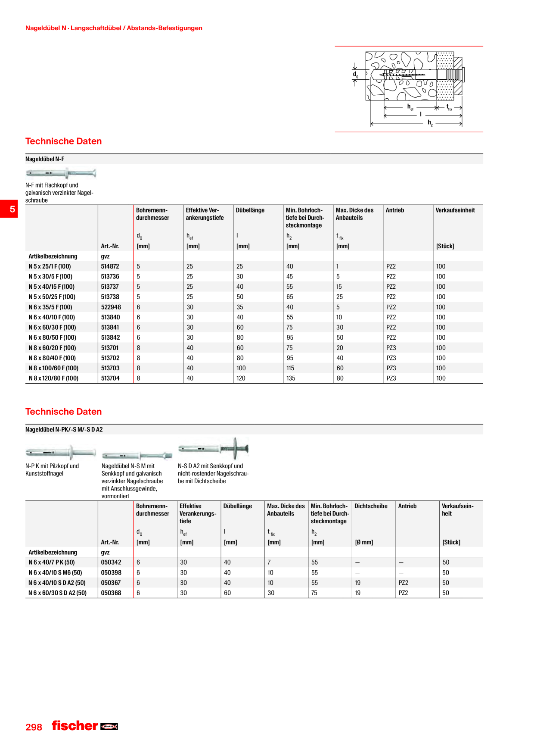The image size is (534, 756).
Task: Select row 'N 6 x 60/30 F (100)'
Action: (x=254, y=328)
